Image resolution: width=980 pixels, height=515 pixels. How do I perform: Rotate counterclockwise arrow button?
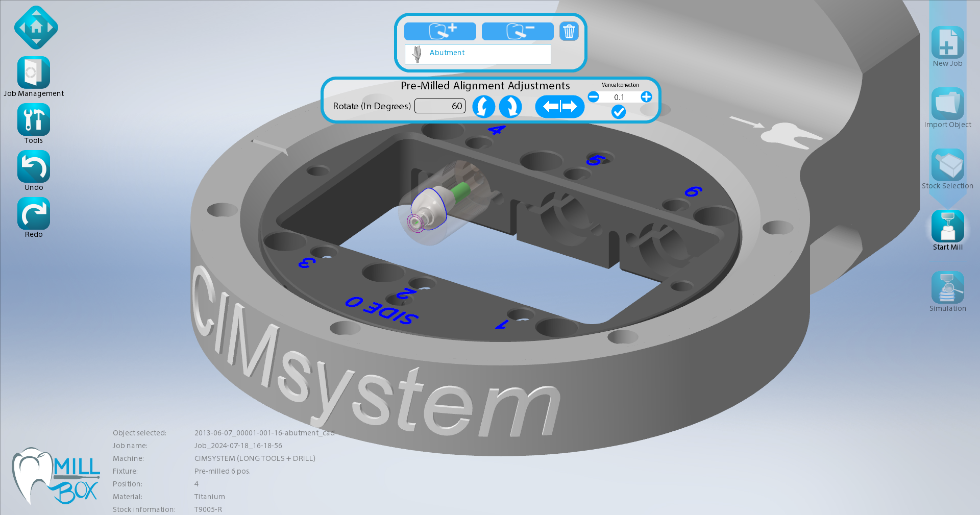click(483, 107)
